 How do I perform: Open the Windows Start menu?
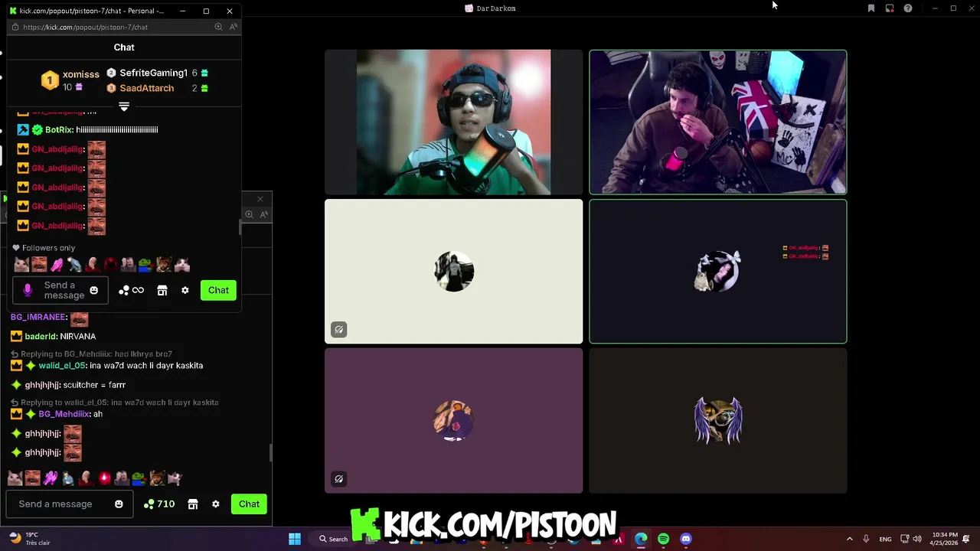click(x=295, y=539)
